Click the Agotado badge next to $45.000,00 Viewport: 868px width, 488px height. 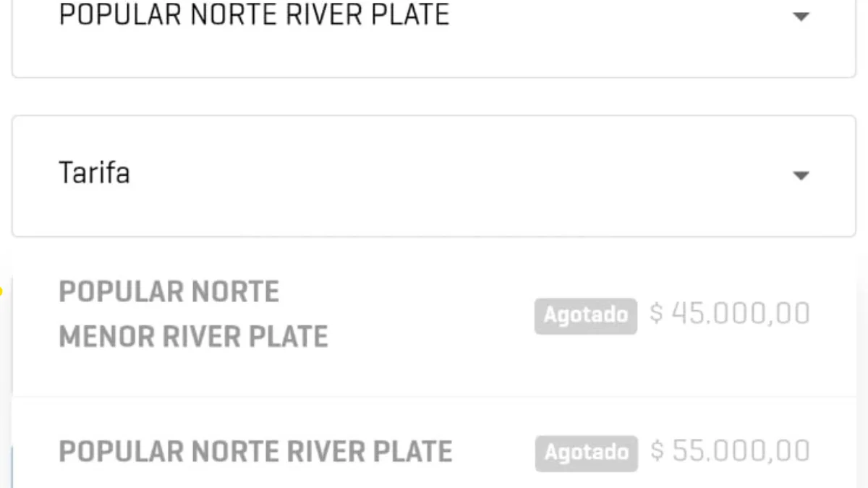[x=586, y=316]
